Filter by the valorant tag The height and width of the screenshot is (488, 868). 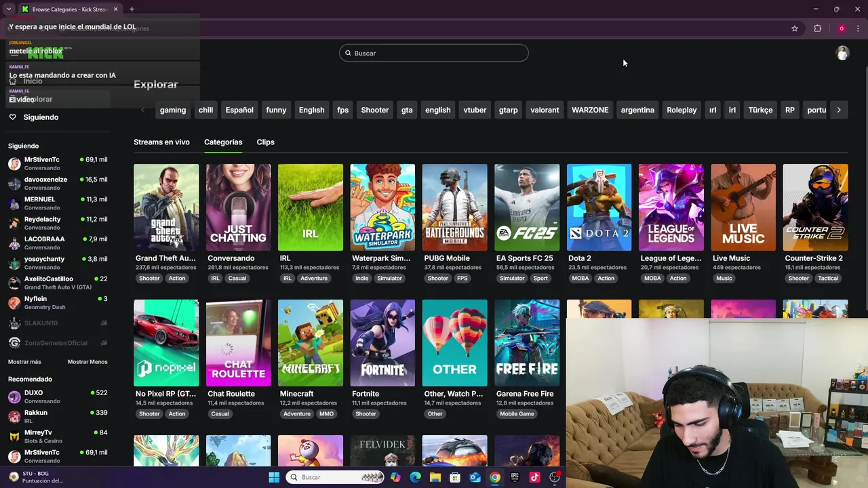[545, 110]
